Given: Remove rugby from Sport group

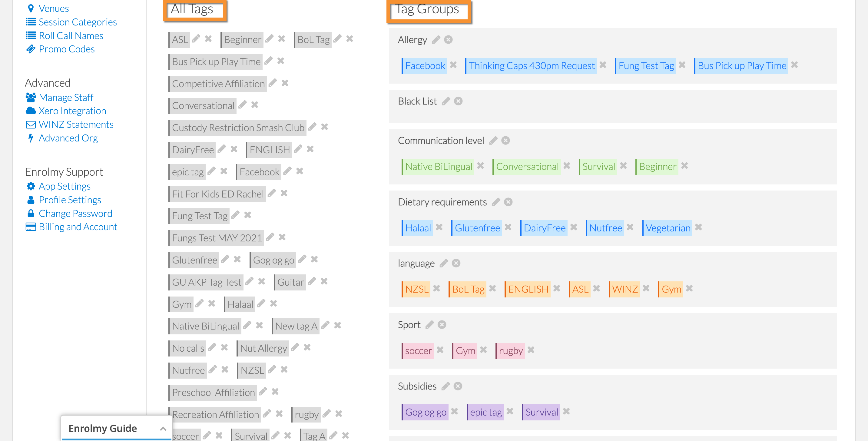Looking at the screenshot, I should (x=531, y=350).
